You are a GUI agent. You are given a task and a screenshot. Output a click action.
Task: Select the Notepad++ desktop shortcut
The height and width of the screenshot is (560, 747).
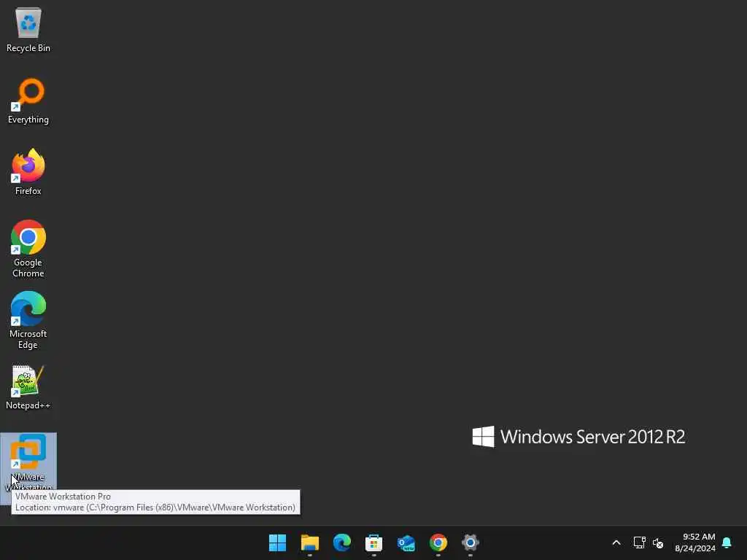(x=28, y=387)
